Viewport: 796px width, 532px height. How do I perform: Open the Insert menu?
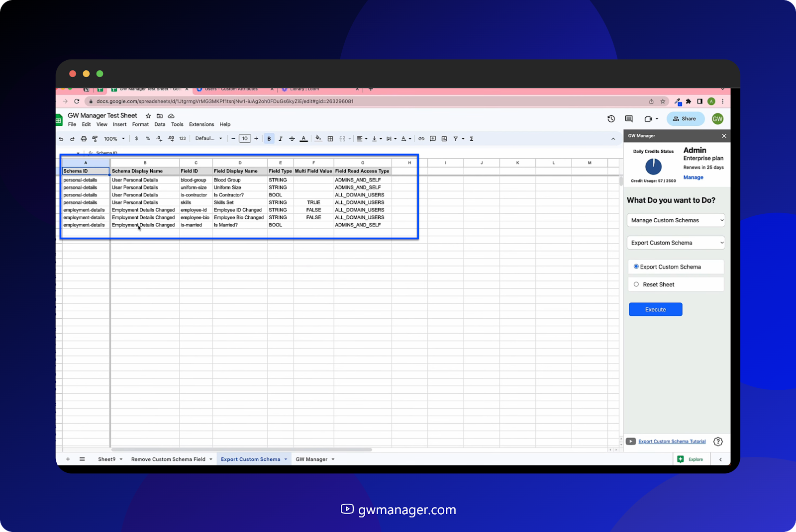(x=119, y=125)
